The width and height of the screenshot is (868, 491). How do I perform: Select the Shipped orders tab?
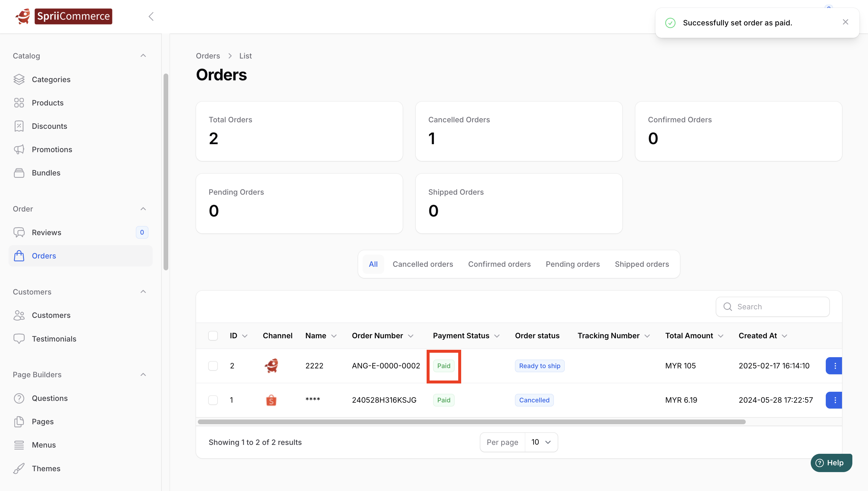tap(642, 264)
